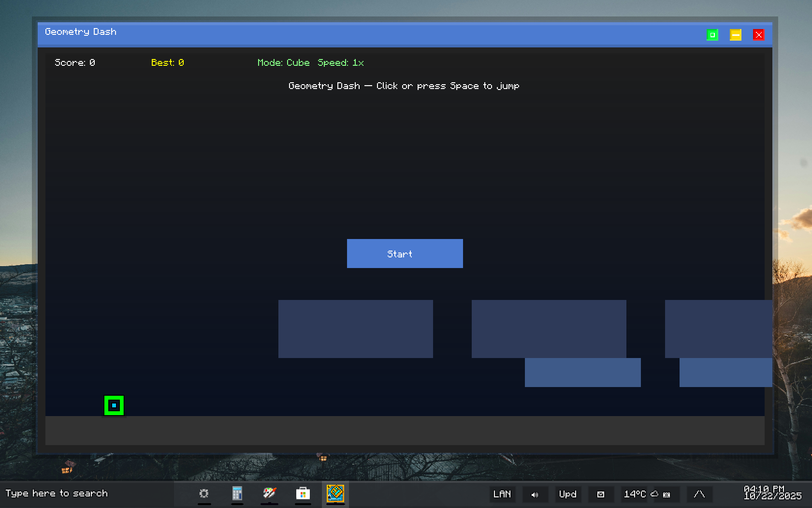Launch Calculator from the taskbar
Screen dimensions: 812x508
[x=237, y=494]
